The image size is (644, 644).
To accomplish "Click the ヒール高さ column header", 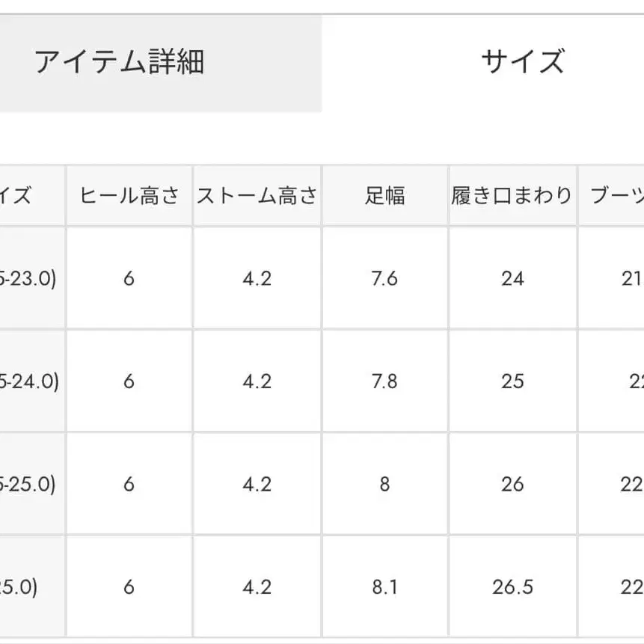I will tap(129, 195).
